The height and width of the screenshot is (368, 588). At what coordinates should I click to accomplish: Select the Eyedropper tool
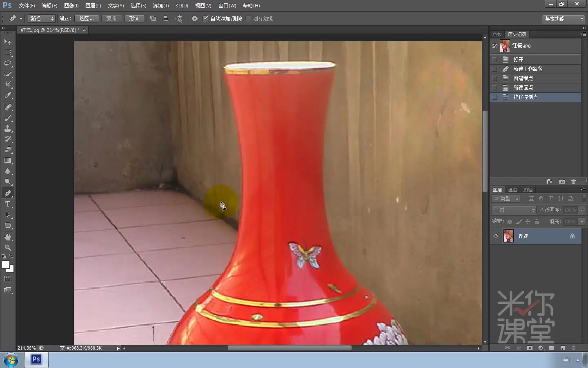click(x=8, y=95)
